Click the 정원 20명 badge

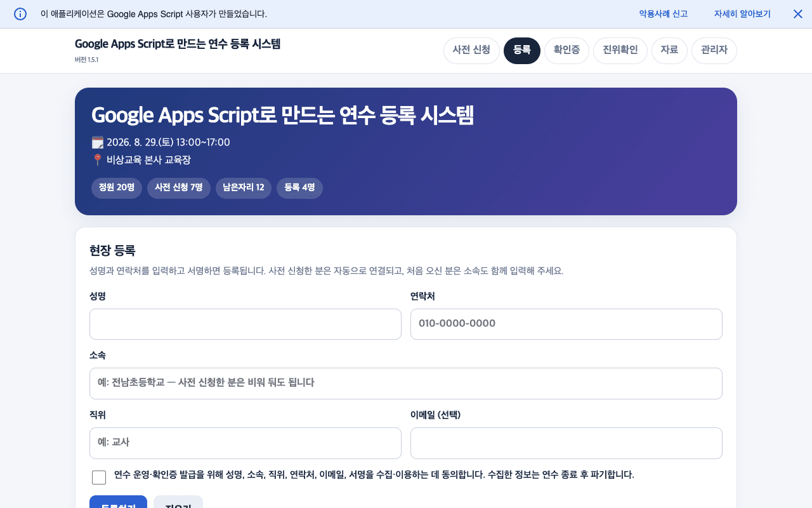117,188
